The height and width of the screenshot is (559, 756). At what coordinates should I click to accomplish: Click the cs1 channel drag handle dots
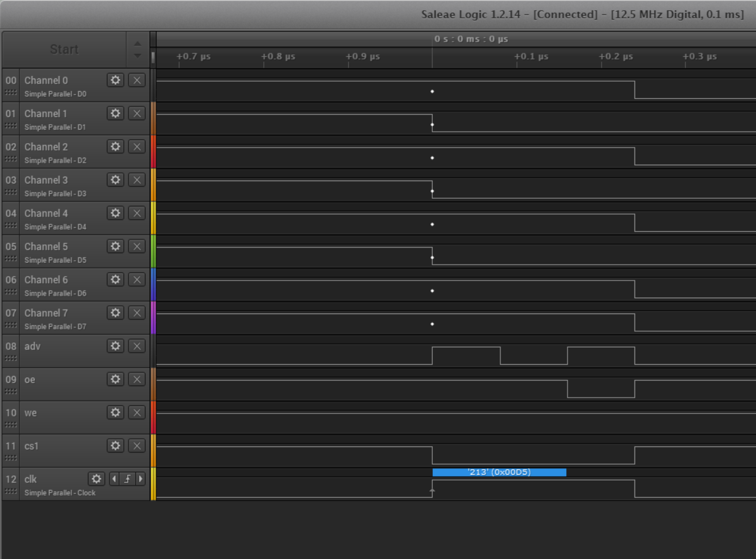[x=11, y=458]
